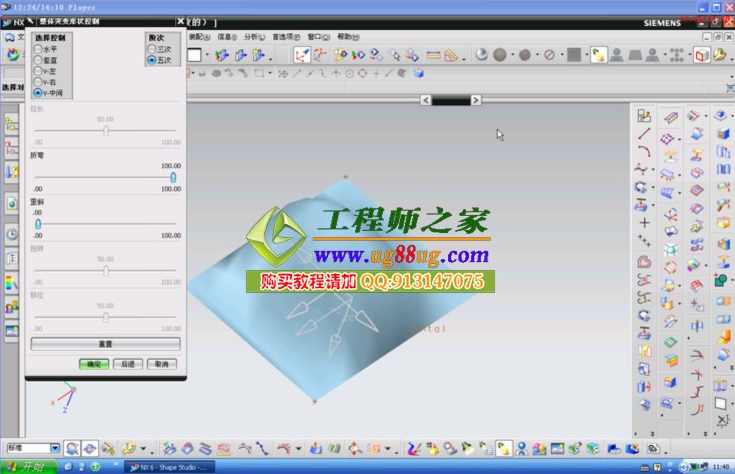The image size is (735, 474).
Task: Click the 歪斜 slider handle at .00
Action: point(38,224)
